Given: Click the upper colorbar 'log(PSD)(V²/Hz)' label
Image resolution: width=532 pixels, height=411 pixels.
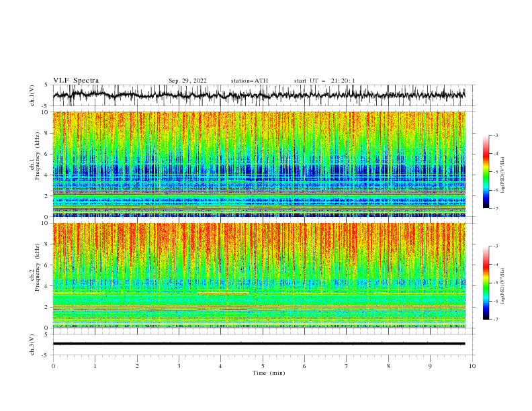Looking at the screenshot, I should point(503,175).
